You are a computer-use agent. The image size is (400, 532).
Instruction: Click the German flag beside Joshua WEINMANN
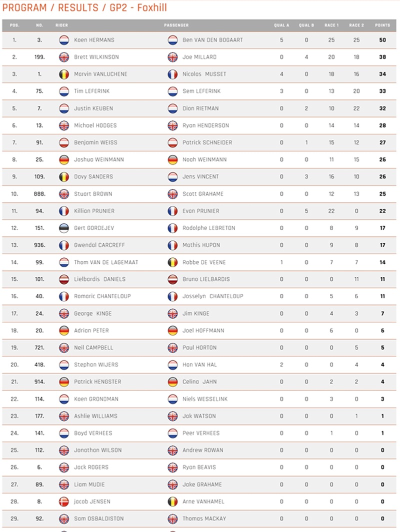[x=64, y=159]
